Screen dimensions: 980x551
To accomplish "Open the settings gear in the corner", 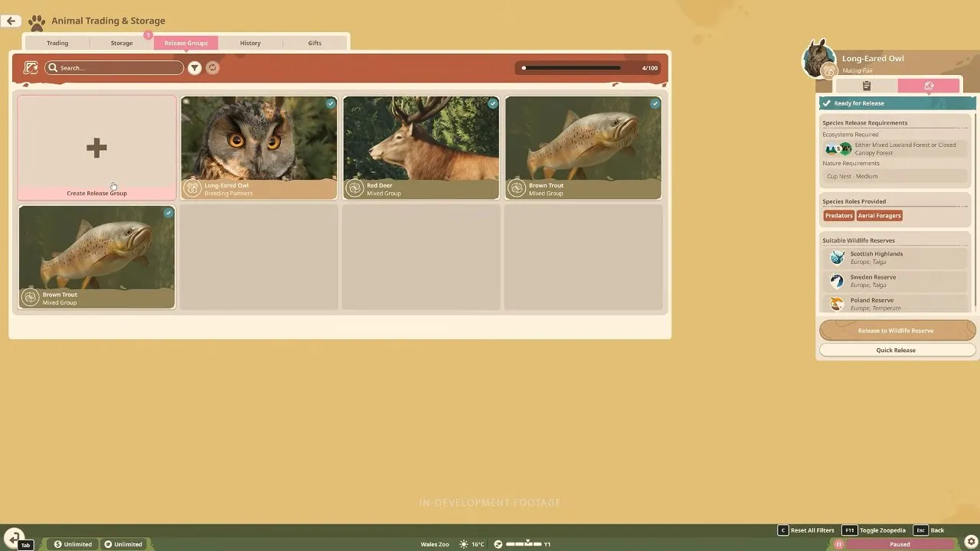I will click(x=970, y=542).
